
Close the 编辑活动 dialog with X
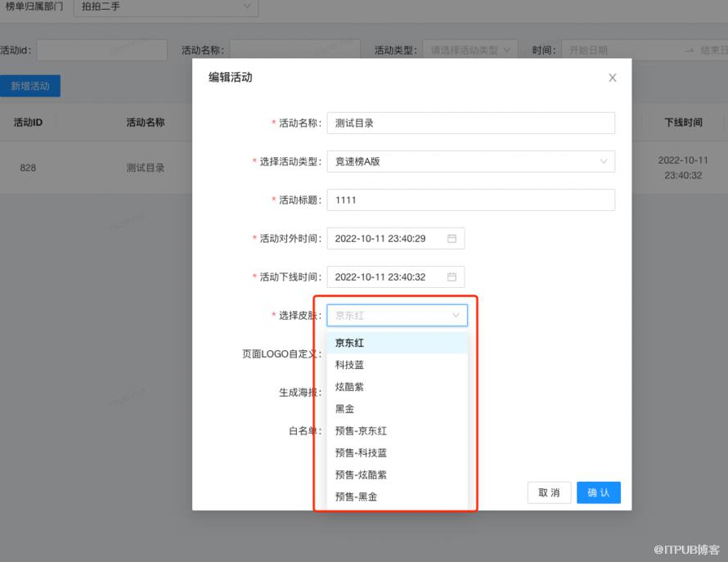pyautogui.click(x=613, y=79)
